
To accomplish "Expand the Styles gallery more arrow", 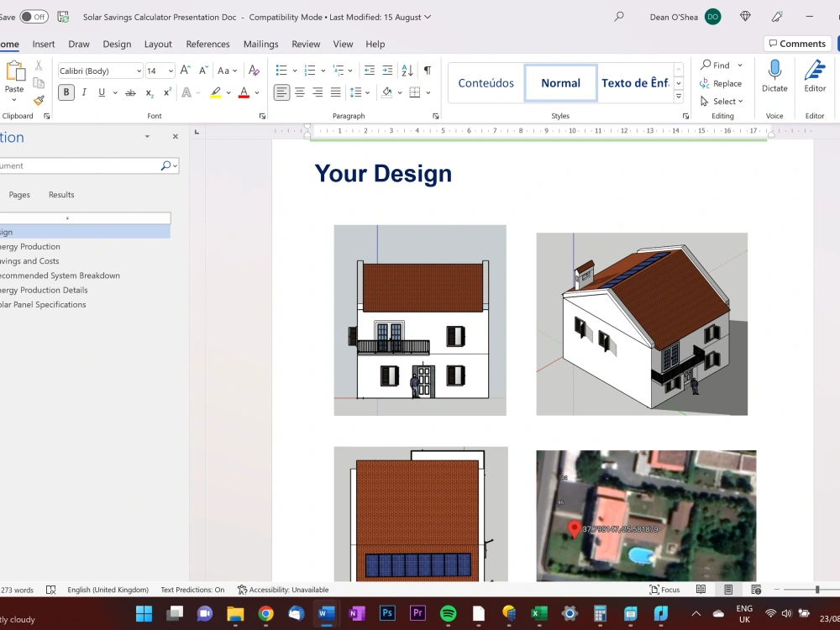I will pos(679,97).
